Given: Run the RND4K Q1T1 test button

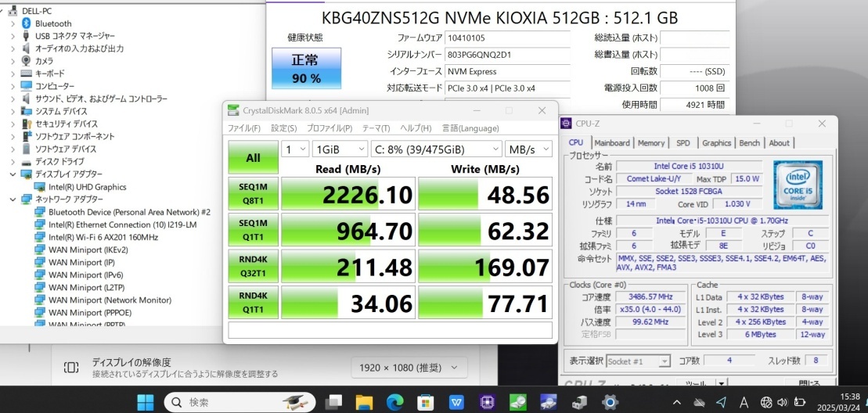Looking at the screenshot, I should pyautogui.click(x=253, y=302).
